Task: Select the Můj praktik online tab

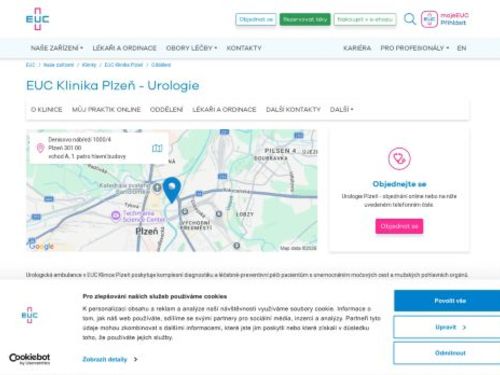Action: click(106, 109)
